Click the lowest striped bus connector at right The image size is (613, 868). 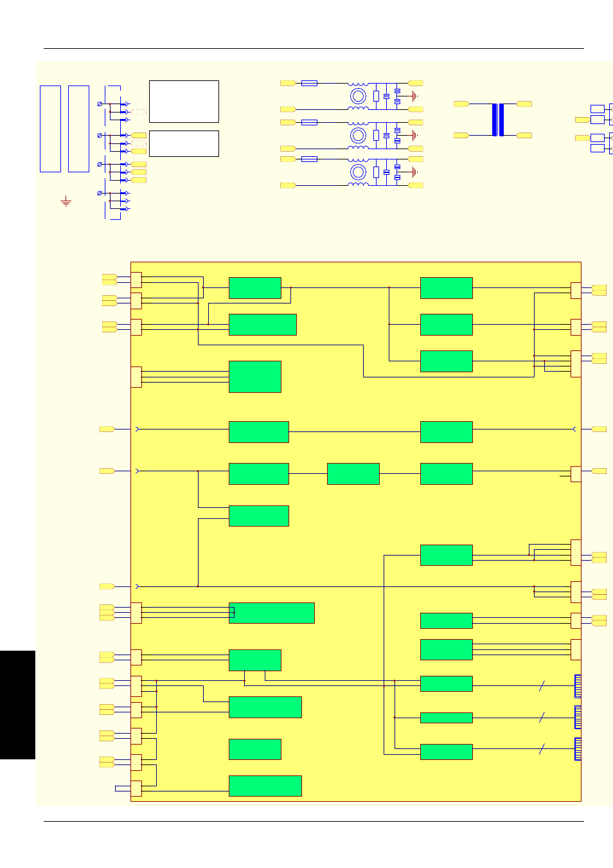pos(578,749)
